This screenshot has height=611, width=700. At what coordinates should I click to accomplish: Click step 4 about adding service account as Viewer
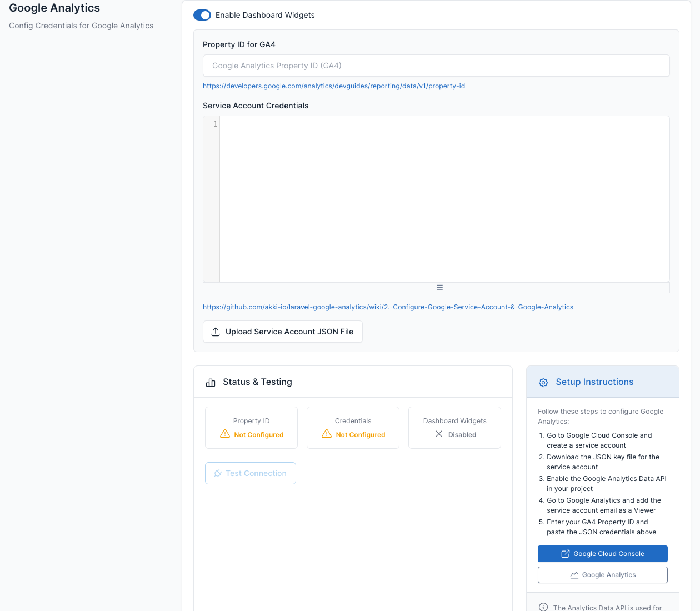(604, 505)
